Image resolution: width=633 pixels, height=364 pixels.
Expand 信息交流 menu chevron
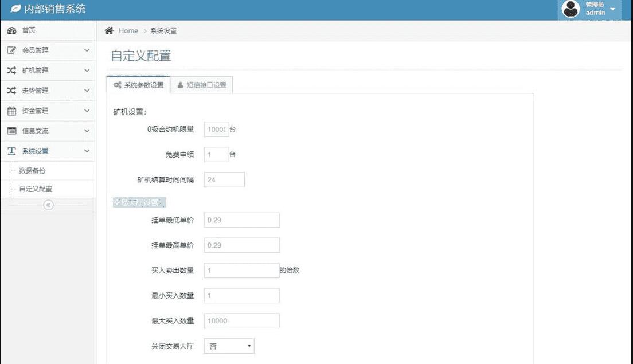(x=87, y=131)
